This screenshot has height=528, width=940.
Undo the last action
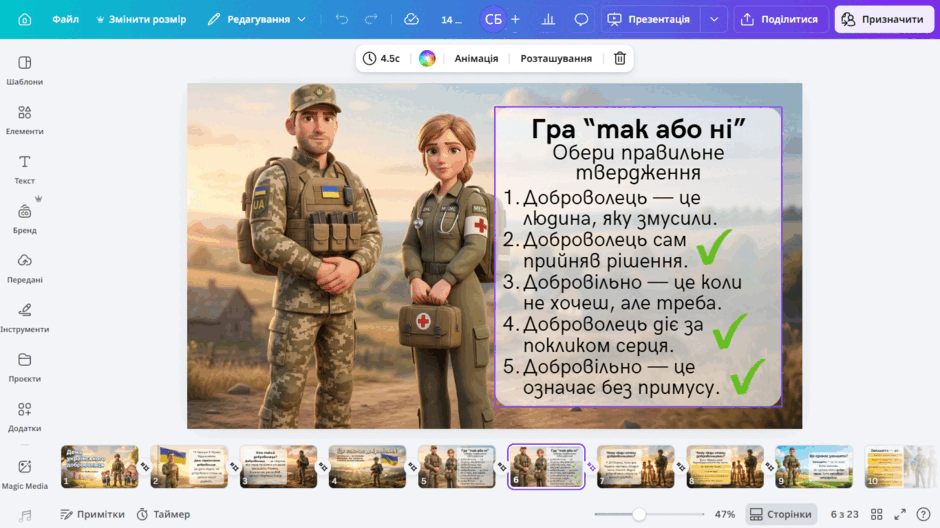342,19
